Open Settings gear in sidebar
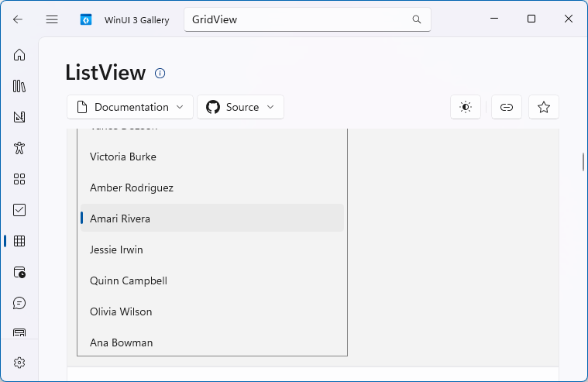 (x=19, y=363)
